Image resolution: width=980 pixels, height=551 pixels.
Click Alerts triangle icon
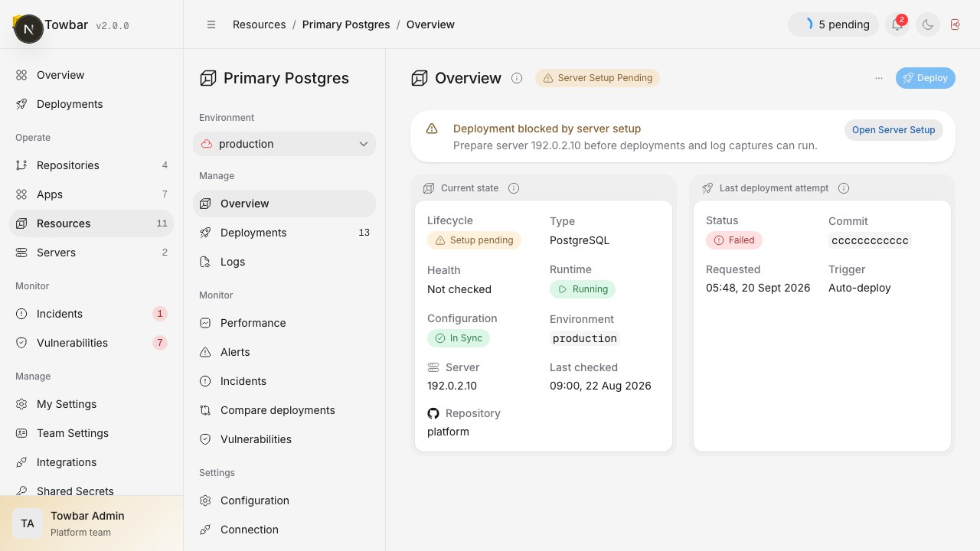[x=205, y=352]
